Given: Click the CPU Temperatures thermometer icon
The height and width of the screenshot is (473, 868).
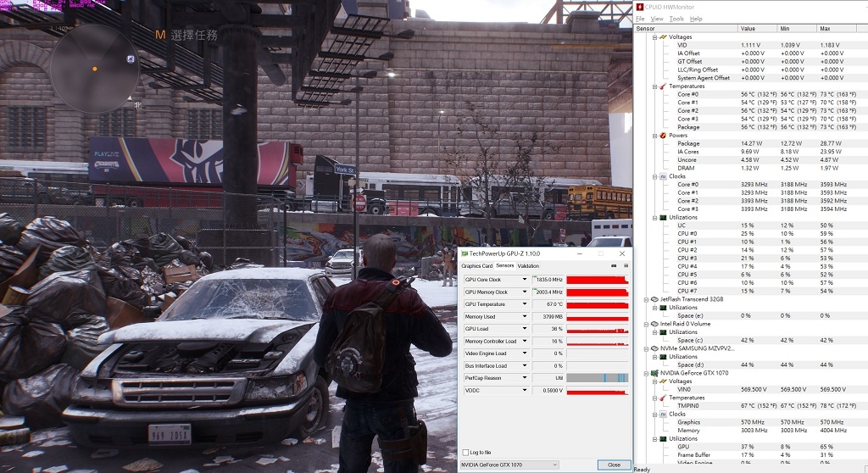Looking at the screenshot, I should pyautogui.click(x=663, y=86).
